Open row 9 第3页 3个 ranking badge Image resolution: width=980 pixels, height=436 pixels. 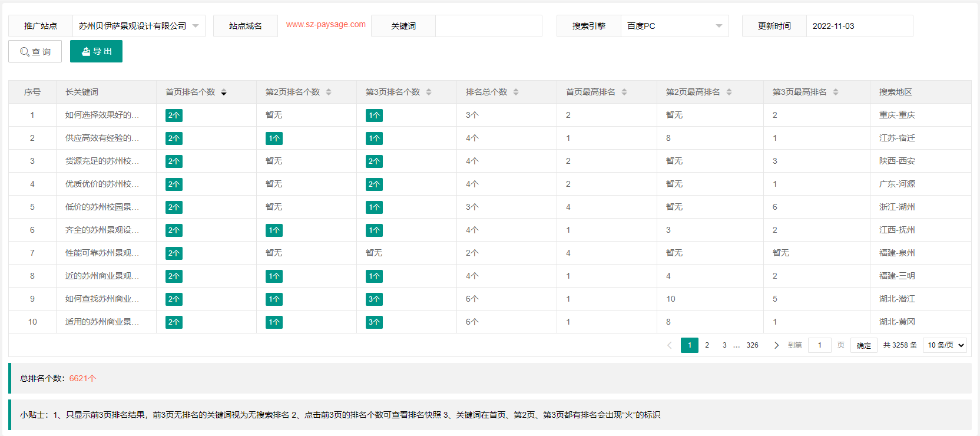[x=374, y=299]
